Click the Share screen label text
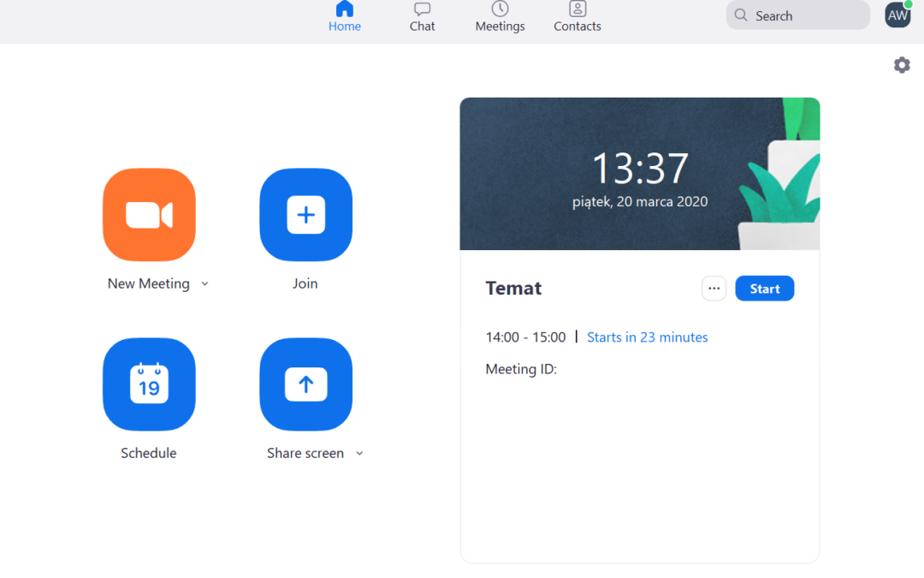The image size is (924, 578). pyautogui.click(x=305, y=453)
